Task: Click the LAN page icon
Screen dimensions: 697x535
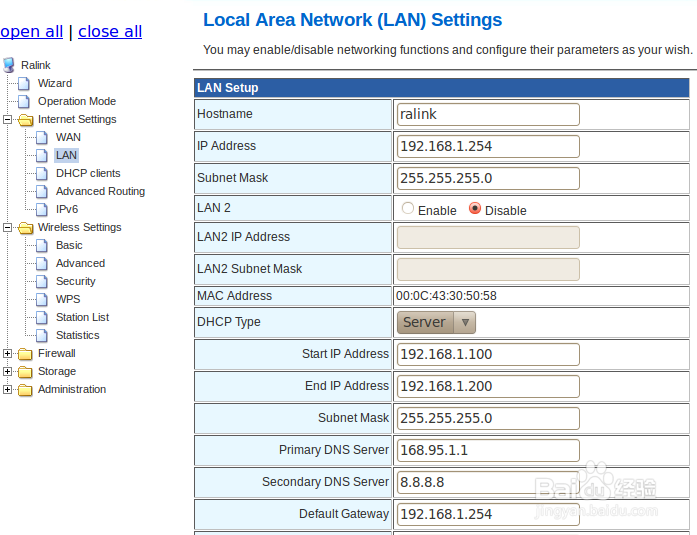Action: coord(42,156)
